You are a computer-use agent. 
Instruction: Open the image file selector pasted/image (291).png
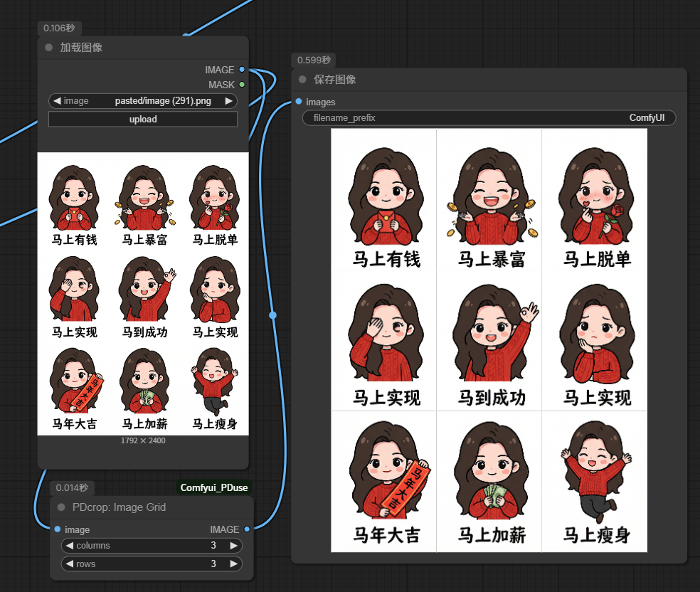click(x=143, y=101)
